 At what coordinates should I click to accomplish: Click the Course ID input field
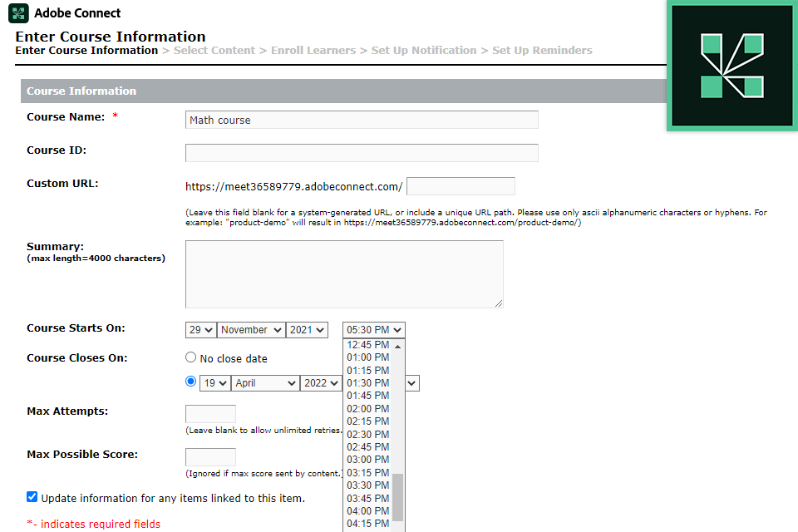362,153
